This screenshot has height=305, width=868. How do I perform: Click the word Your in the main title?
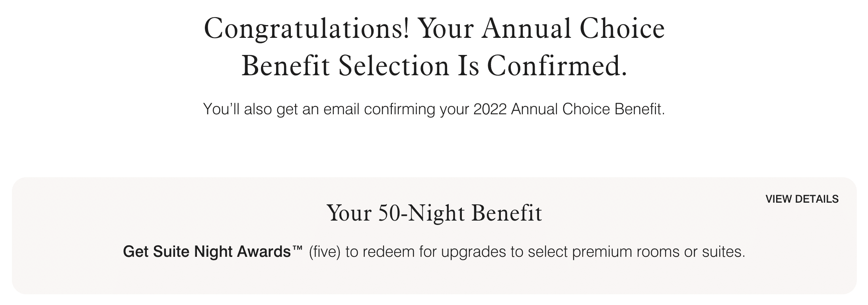(445, 29)
